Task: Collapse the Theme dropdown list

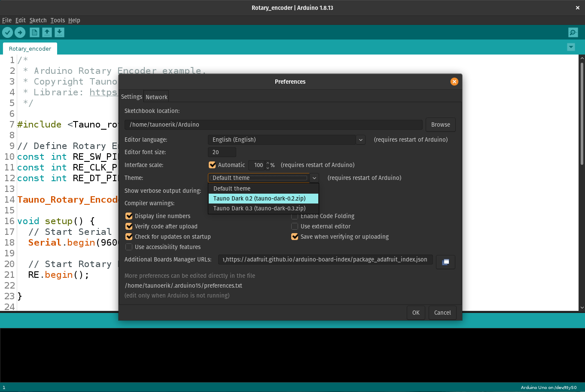Action: [314, 178]
